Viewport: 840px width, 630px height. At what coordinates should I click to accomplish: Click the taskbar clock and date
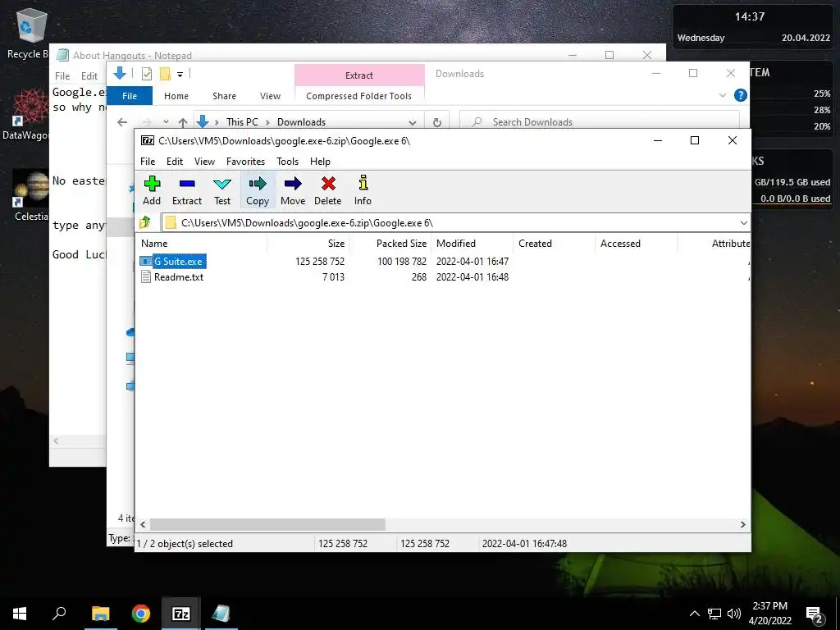tap(770, 614)
